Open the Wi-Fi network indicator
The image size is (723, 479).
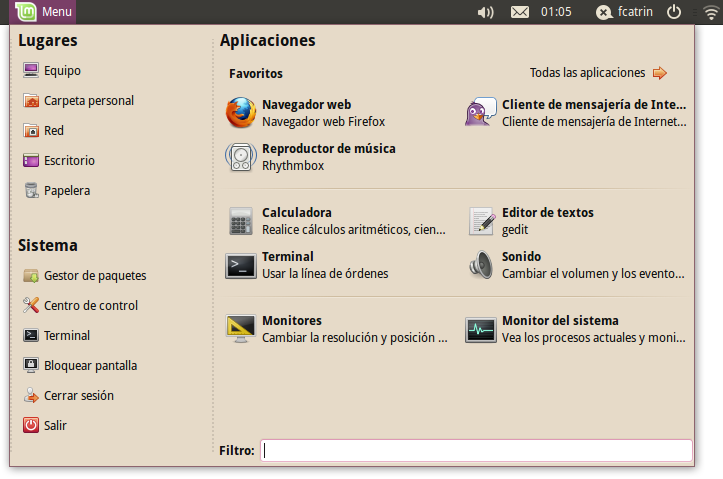(711, 12)
